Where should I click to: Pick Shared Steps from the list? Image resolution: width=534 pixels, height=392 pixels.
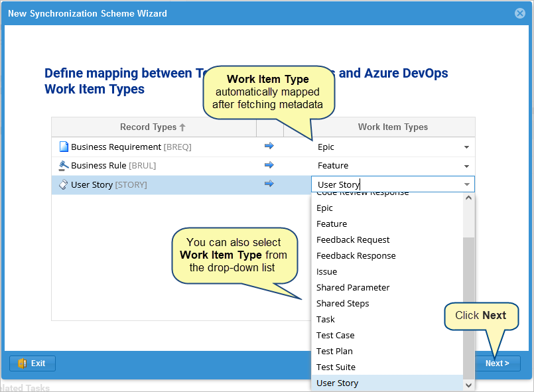[x=342, y=303]
